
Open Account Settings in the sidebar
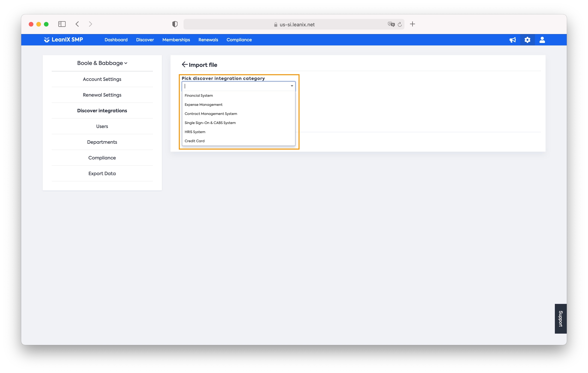pos(102,79)
